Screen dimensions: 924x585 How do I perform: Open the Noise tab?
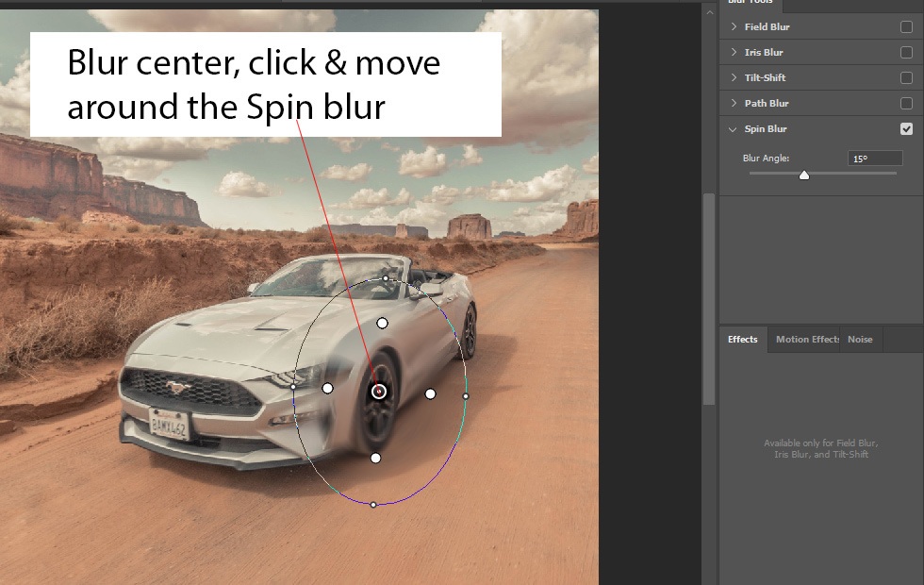click(x=860, y=340)
